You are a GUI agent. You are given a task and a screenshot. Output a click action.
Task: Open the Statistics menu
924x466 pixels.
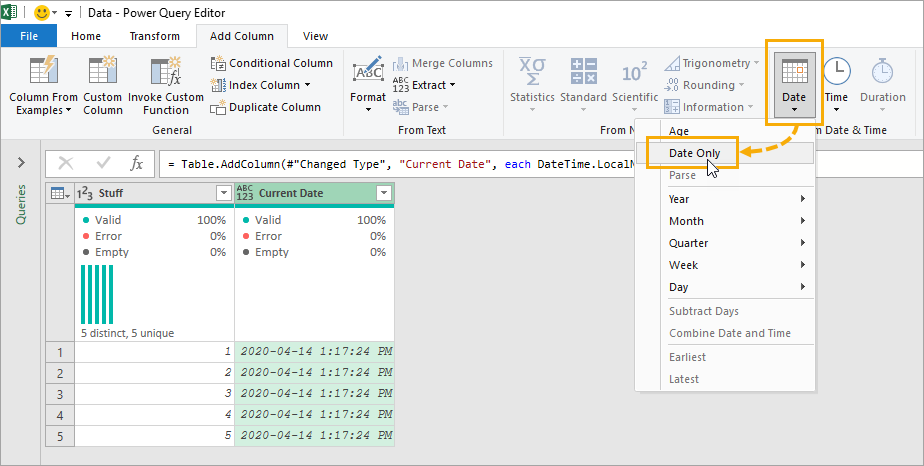[532, 85]
